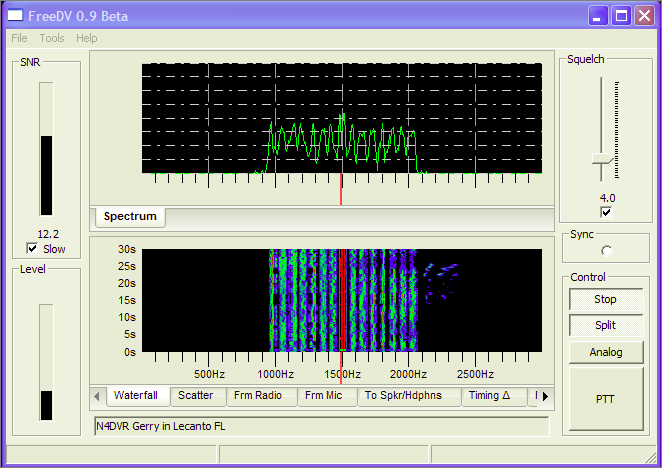Open the File menu
662x468 pixels.
[x=19, y=38]
